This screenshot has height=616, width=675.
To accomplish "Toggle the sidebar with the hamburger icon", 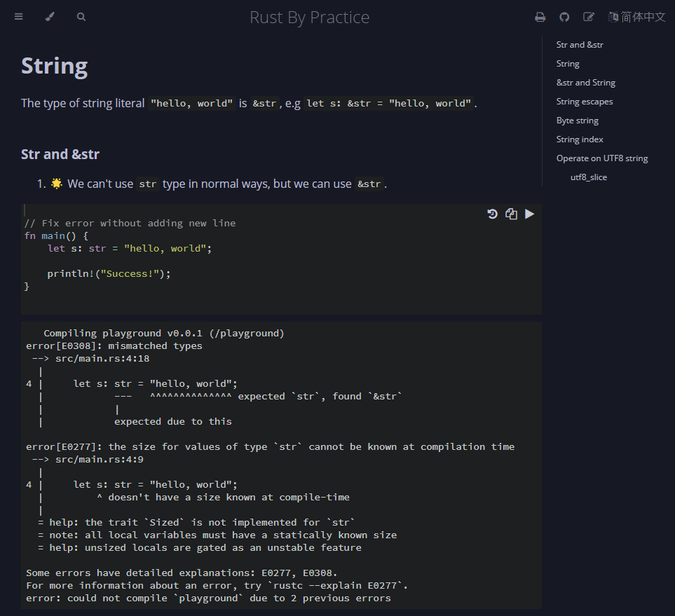I will tap(19, 17).
